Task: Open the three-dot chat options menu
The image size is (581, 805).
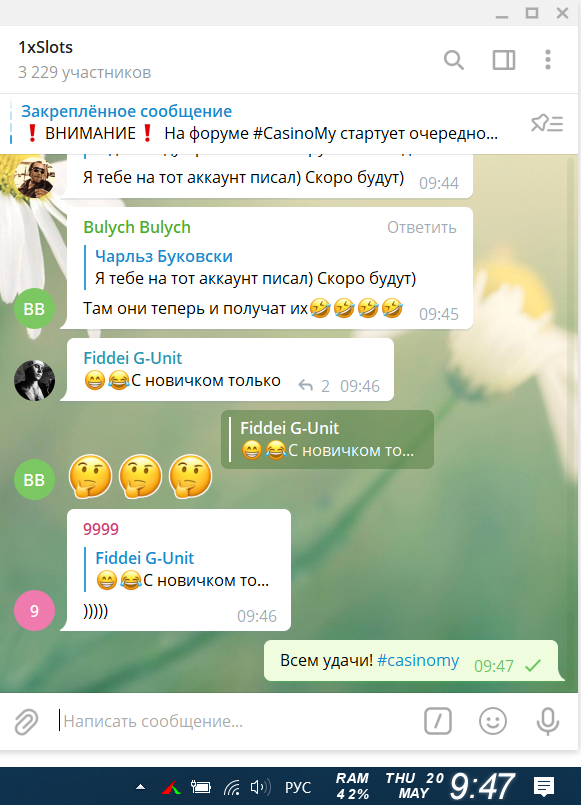Action: (x=548, y=60)
